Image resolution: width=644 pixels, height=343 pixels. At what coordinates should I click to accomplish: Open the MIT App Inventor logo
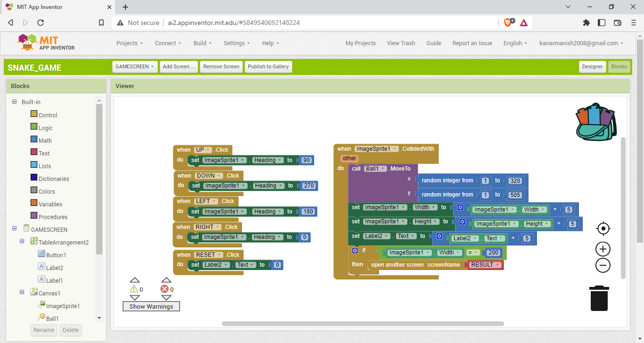(x=46, y=43)
